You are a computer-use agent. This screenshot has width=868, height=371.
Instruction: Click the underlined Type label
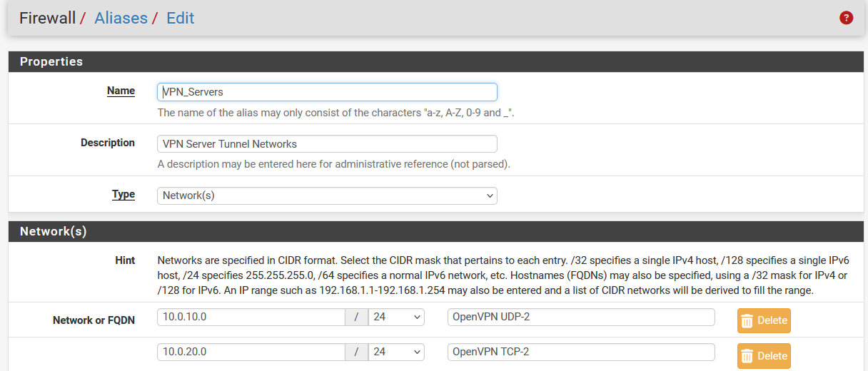point(123,194)
